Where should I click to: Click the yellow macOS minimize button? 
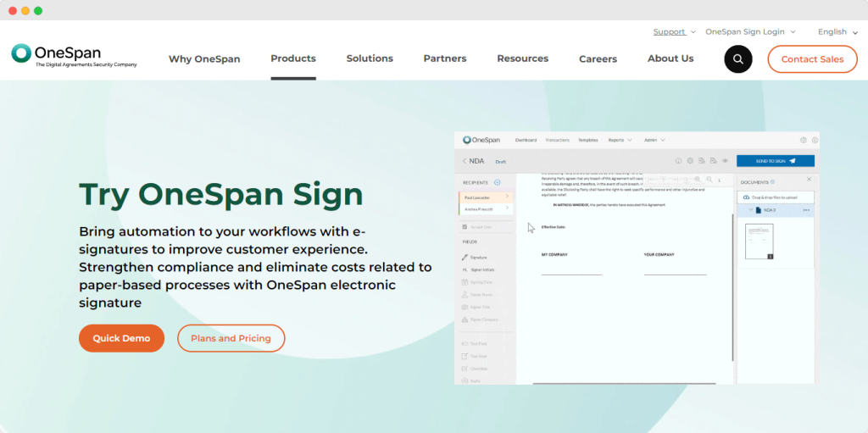25,10
